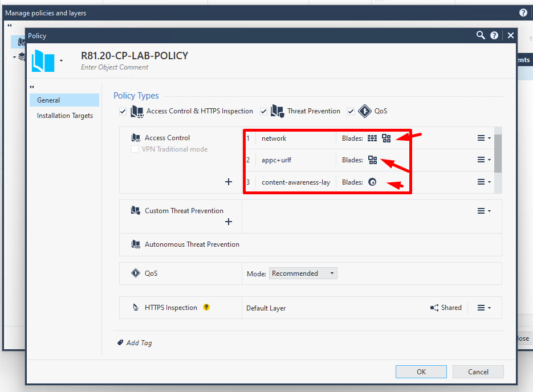Screen dimensions: 533x392
Task: Click the Access Control section icon
Action: [x=136, y=138]
